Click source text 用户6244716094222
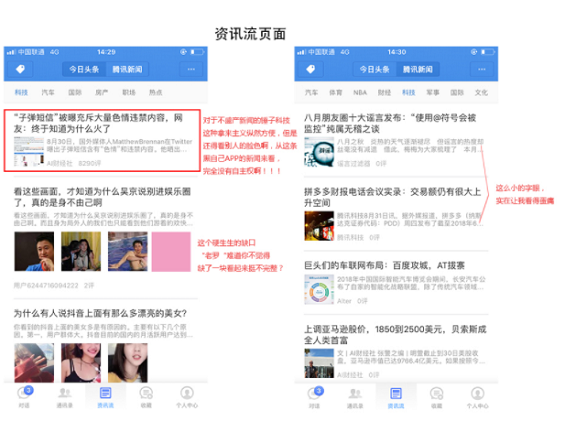Screen dimensions: 565x421 46,285
